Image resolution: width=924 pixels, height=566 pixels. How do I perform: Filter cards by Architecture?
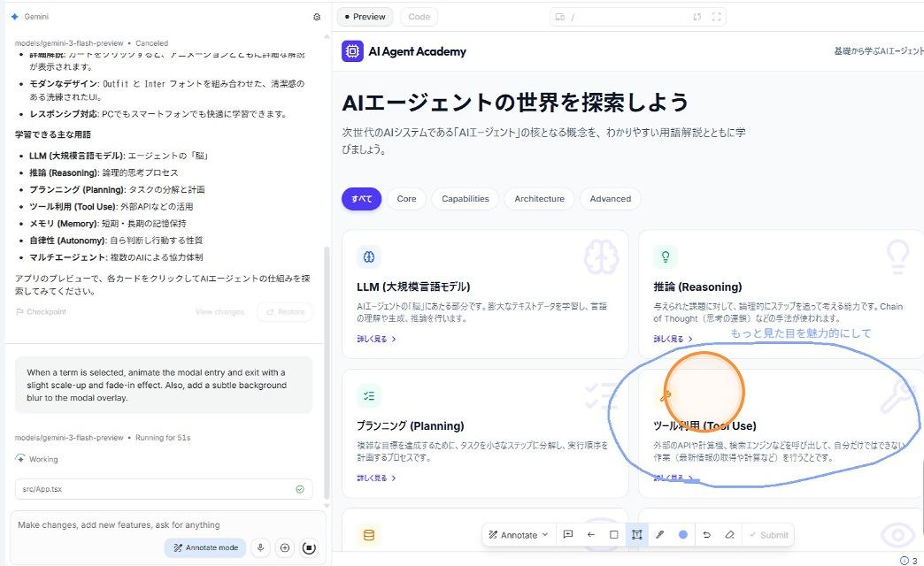pyautogui.click(x=539, y=199)
